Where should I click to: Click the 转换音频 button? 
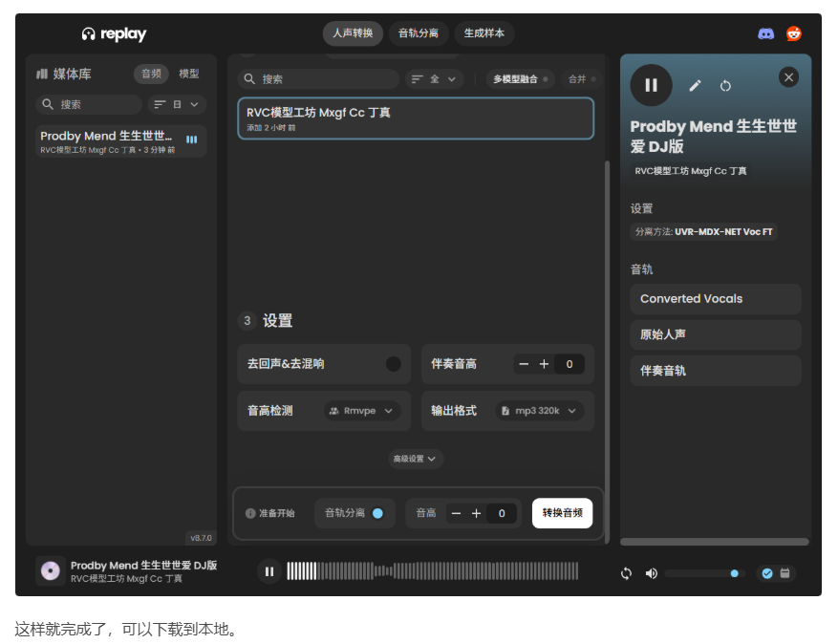click(x=562, y=513)
